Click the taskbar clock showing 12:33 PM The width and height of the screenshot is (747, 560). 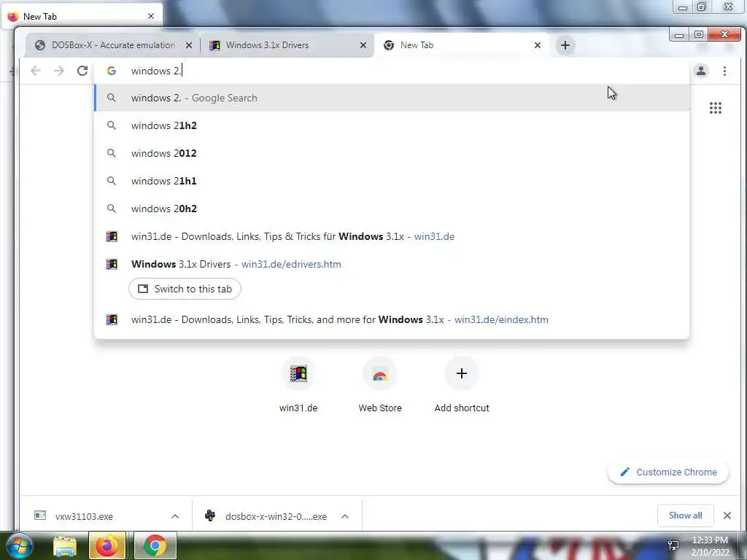pyautogui.click(x=710, y=545)
